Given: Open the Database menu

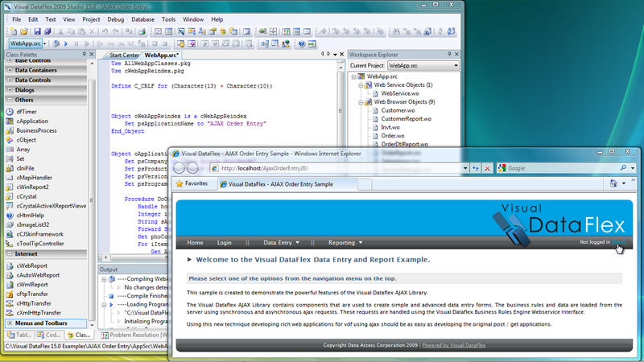Looking at the screenshot, I should pos(143,19).
